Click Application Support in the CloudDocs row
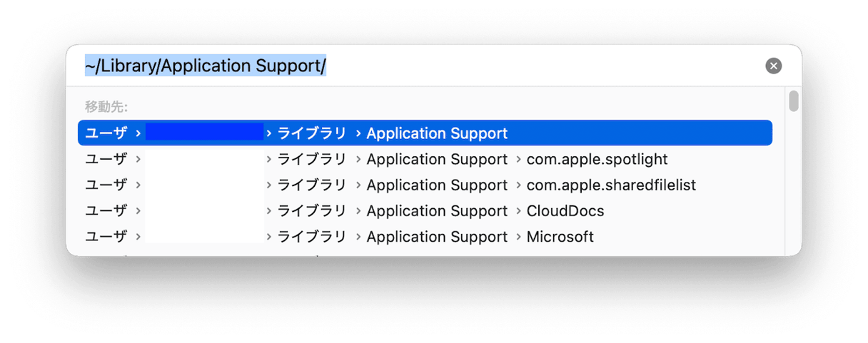The image size is (868, 343). pos(436,210)
